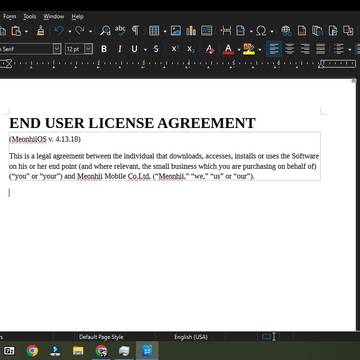Expand the Insert Table dropdown arrow

165,31
